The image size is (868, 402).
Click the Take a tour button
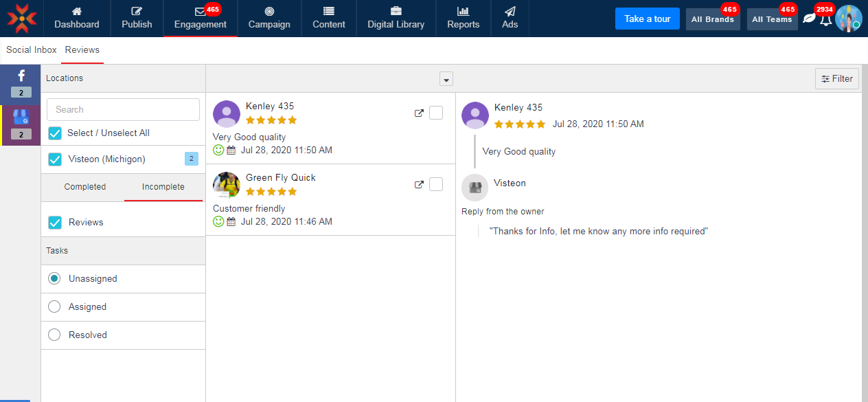647,19
